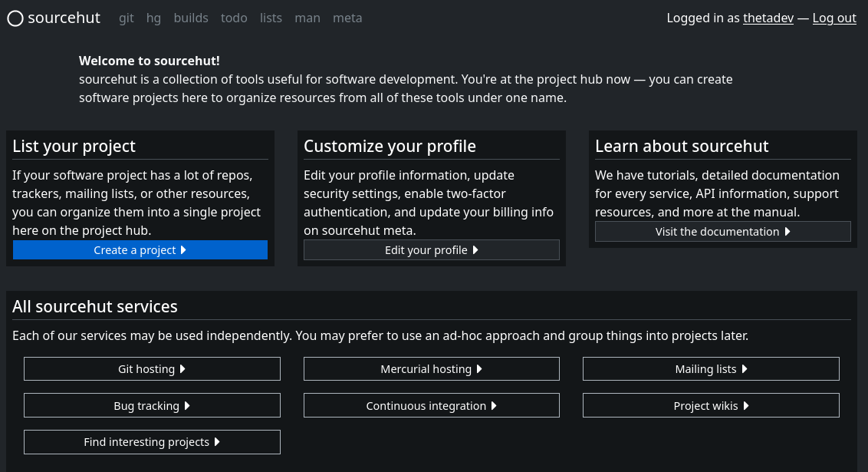Screen dimensions: 868x472
Task: Open the Project wikis button
Action: 711,406
